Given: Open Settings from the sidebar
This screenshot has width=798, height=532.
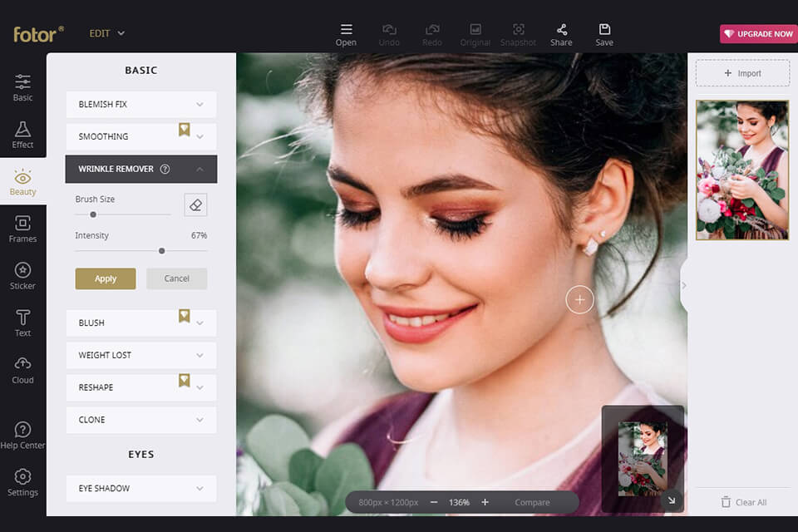Looking at the screenshot, I should point(22,482).
